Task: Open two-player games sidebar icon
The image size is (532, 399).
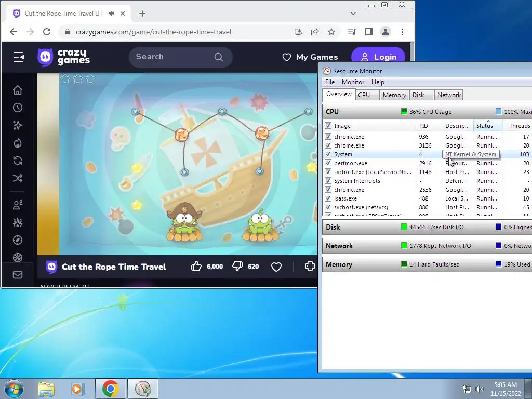Action: pos(18,205)
